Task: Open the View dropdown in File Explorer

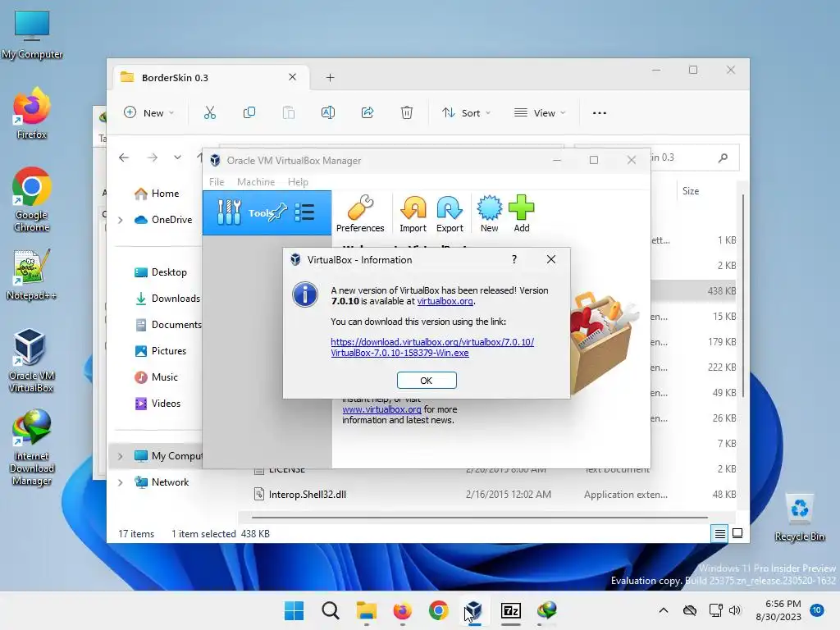Action: coord(540,113)
